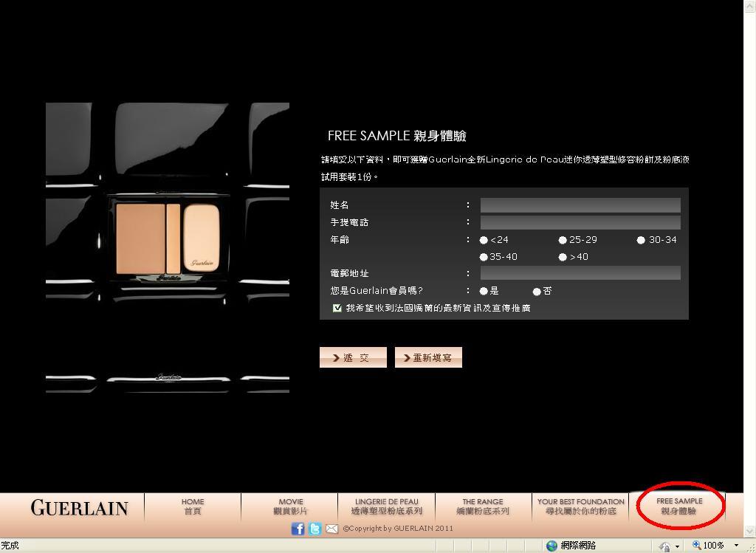Switch to LINGERIE DE PEAU tab
Image resolution: width=756 pixels, height=553 pixels.
pyautogui.click(x=387, y=506)
